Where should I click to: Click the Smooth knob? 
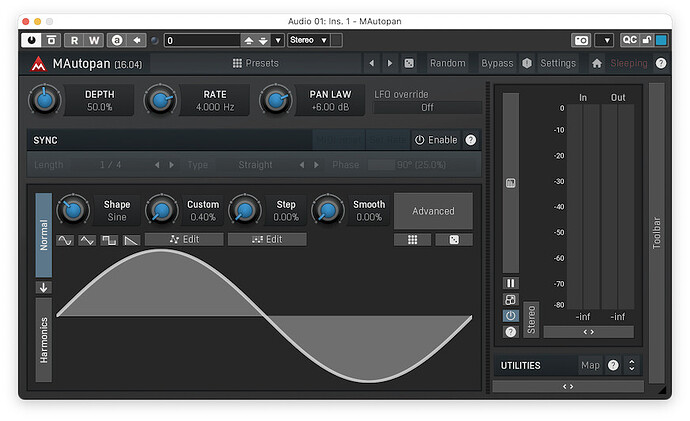327,210
